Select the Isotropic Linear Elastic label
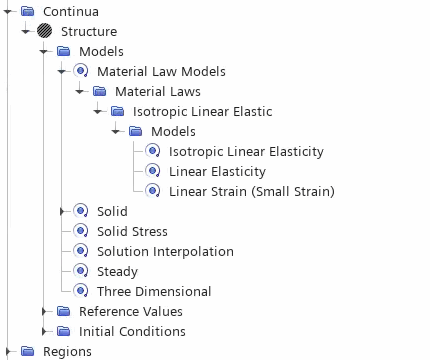430x360 pixels. (x=203, y=112)
